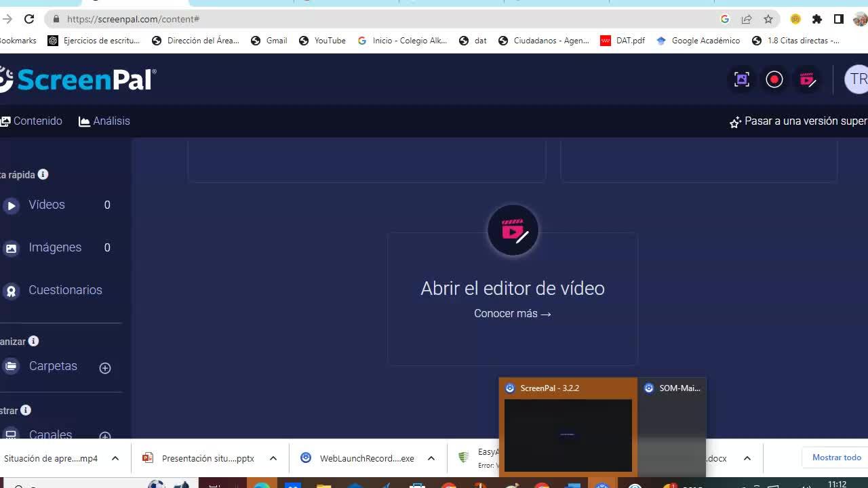Viewport: 868px width, 488px height.
Task: Open the Chrome profile picture
Action: pos(860,19)
